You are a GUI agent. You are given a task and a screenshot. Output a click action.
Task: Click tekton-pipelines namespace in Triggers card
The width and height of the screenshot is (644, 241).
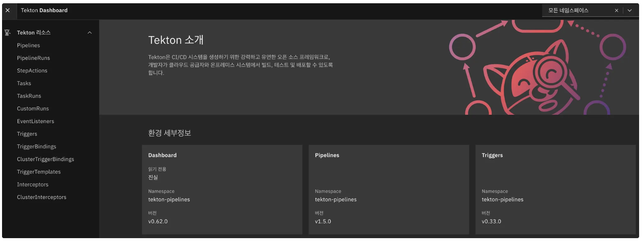coord(502,200)
